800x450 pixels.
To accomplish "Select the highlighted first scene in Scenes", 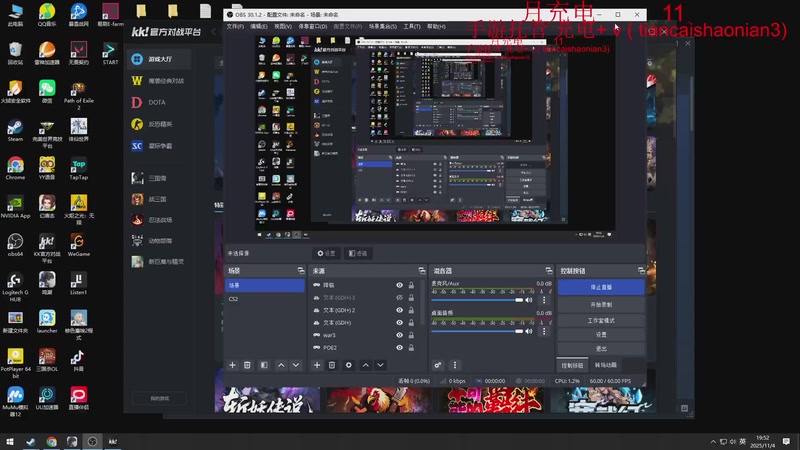I will (x=265, y=285).
